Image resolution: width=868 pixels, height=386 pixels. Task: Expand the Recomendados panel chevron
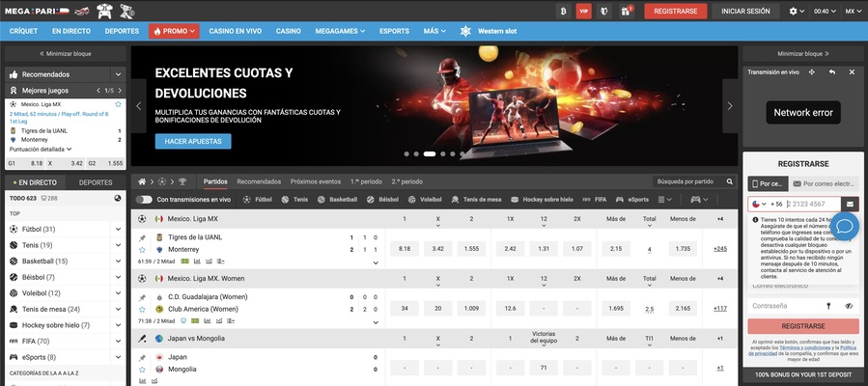pyautogui.click(x=117, y=74)
